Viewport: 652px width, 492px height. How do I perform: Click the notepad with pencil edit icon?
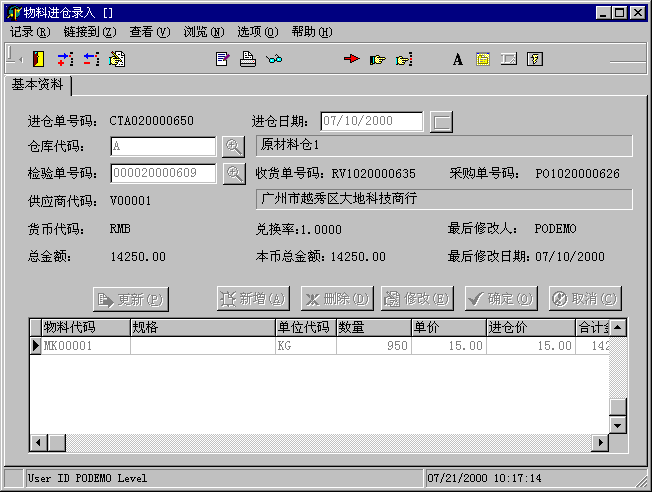[x=223, y=59]
